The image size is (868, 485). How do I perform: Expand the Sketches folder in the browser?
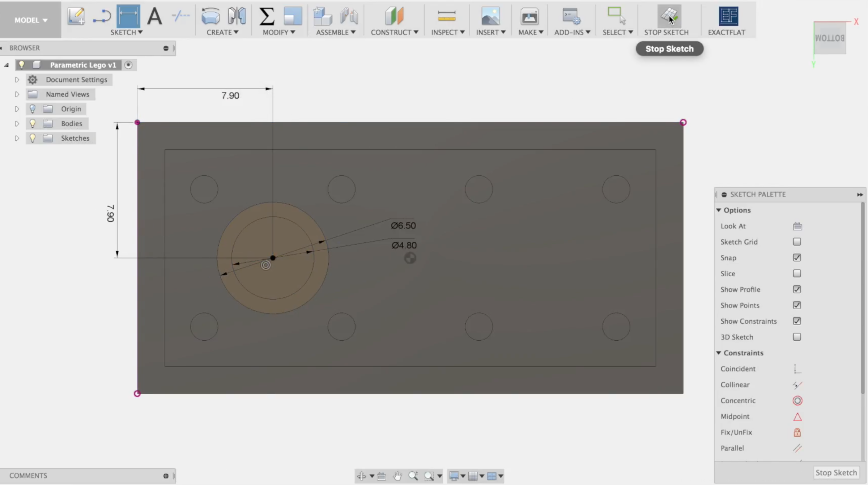point(17,138)
